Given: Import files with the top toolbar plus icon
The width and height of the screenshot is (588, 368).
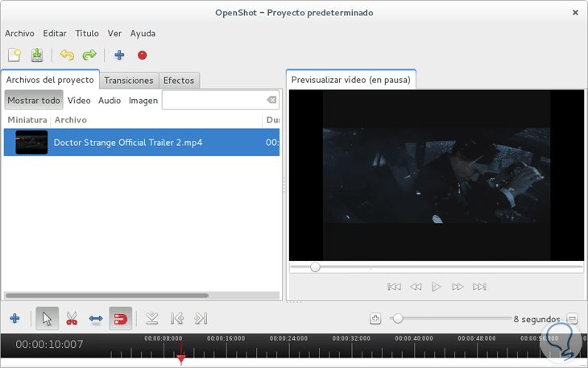Looking at the screenshot, I should pyautogui.click(x=119, y=55).
